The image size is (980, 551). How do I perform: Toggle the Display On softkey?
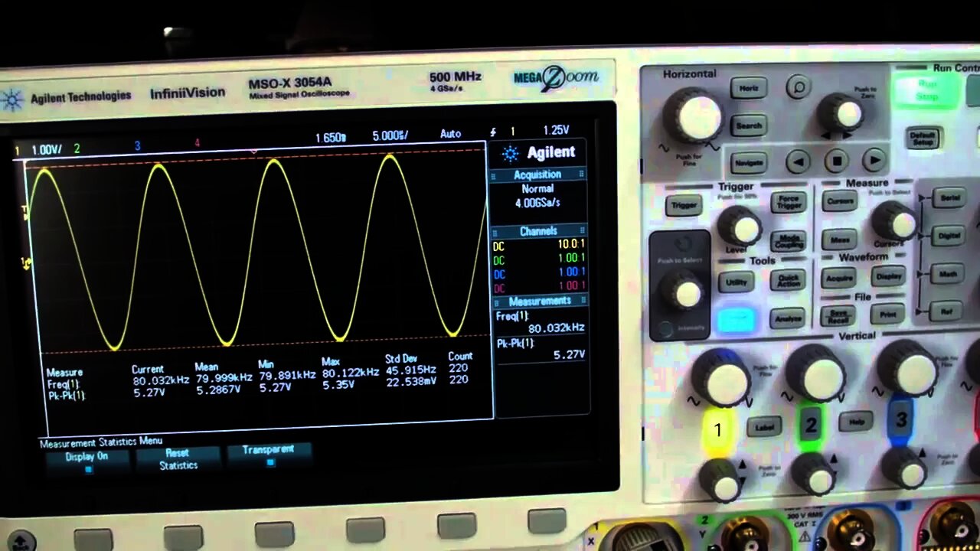tap(87, 461)
